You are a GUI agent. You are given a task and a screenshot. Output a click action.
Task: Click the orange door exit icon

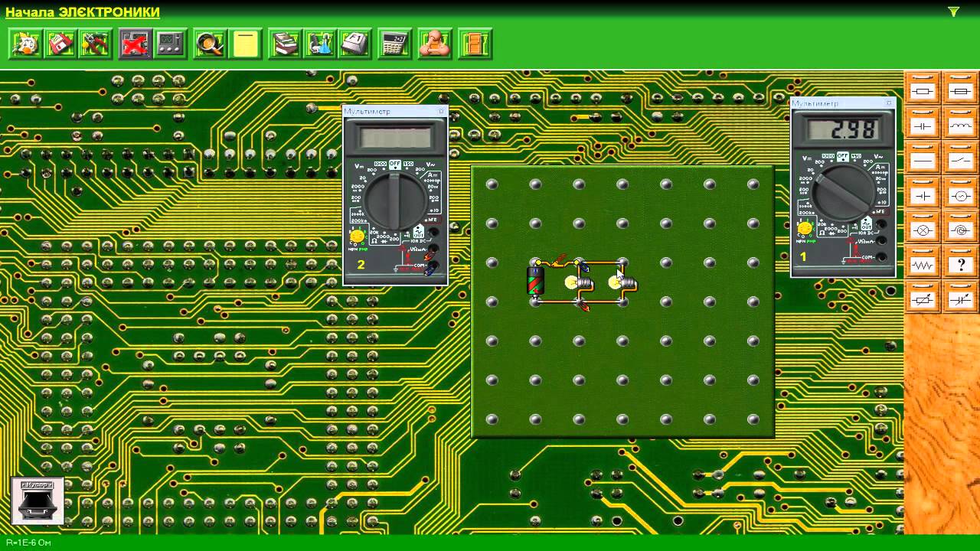475,44
